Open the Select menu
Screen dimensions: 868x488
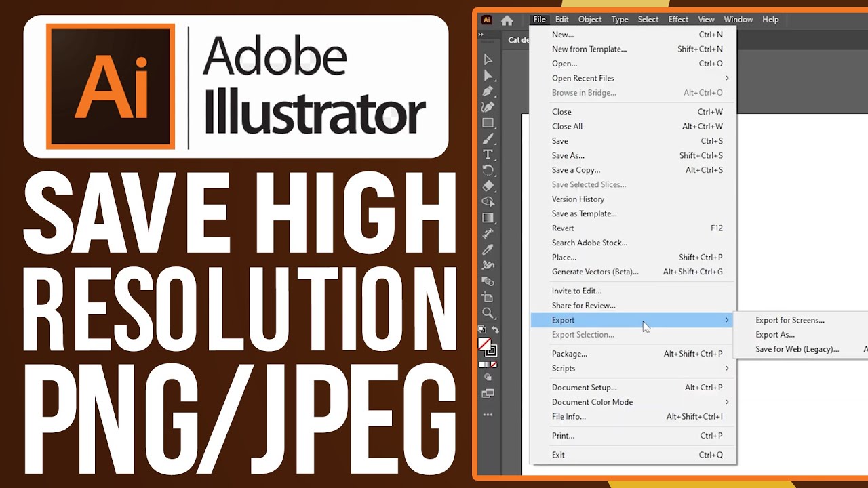coord(648,20)
